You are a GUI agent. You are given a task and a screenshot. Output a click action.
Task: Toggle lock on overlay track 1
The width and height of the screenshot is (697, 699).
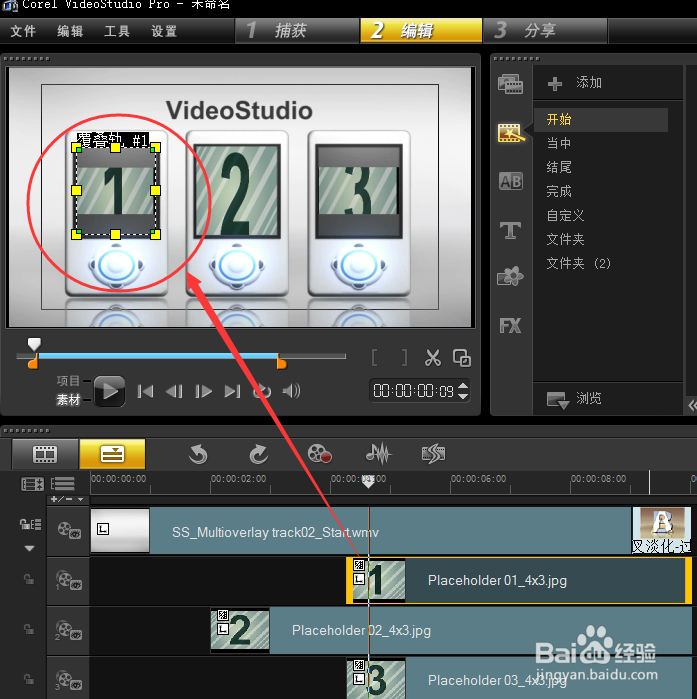tap(29, 580)
